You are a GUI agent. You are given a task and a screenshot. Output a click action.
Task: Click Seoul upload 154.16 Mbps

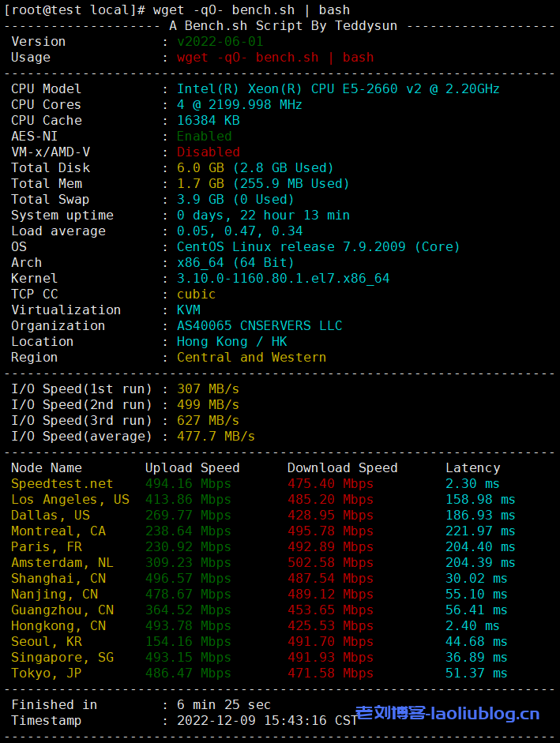188,642
